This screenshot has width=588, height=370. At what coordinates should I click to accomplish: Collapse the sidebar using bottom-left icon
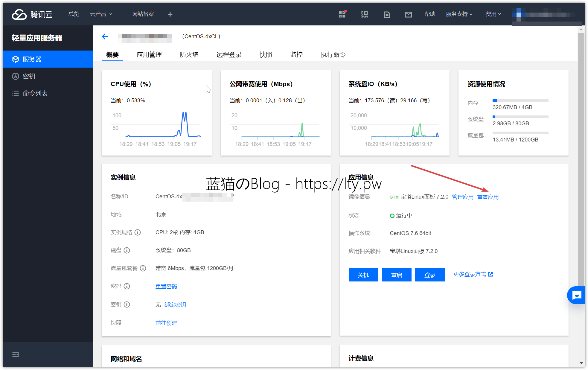16,354
